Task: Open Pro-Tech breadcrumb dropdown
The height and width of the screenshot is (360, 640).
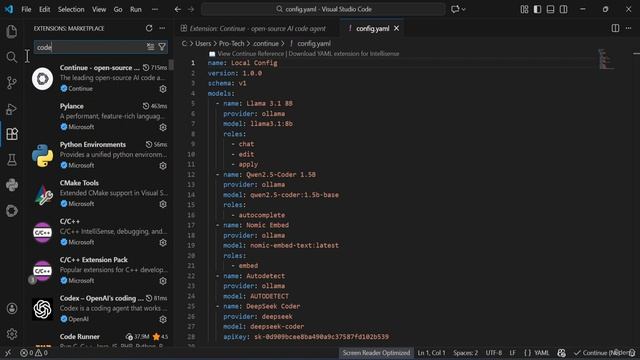Action: (231, 43)
